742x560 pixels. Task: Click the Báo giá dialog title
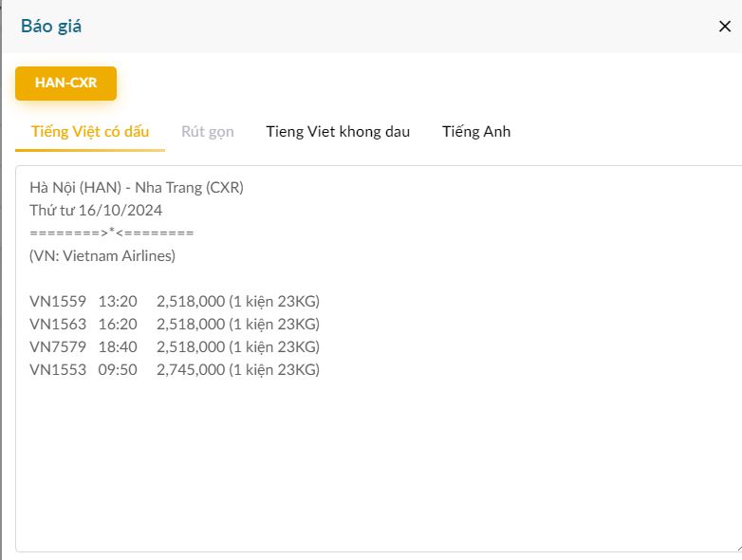click(x=51, y=27)
